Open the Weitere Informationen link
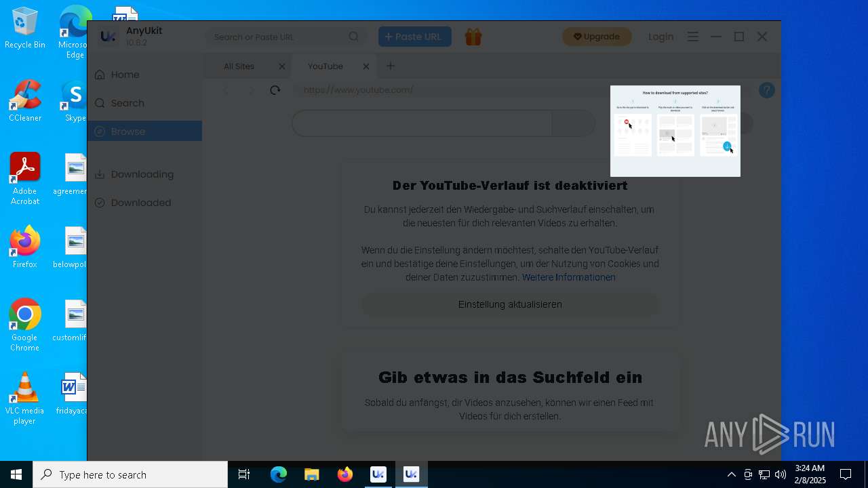 pyautogui.click(x=569, y=277)
